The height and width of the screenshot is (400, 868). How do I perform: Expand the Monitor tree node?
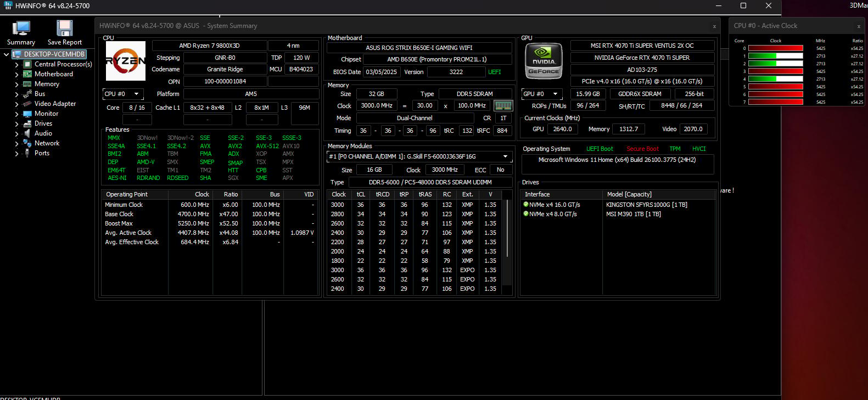pyautogui.click(x=16, y=114)
